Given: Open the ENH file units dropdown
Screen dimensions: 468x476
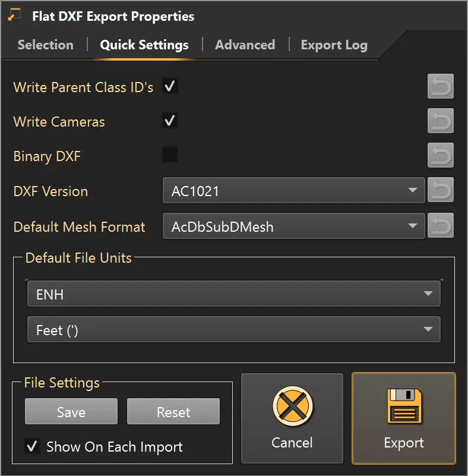Looking at the screenshot, I should click(x=234, y=294).
